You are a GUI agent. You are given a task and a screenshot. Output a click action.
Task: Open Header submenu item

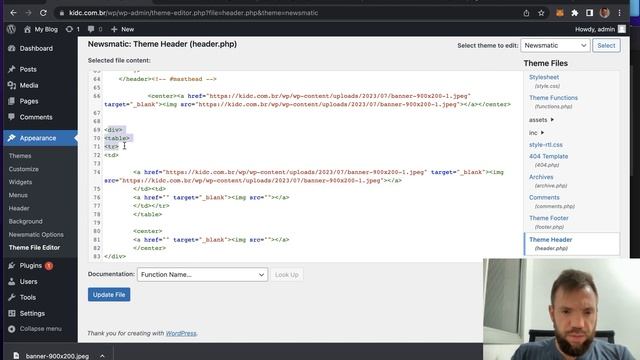click(x=19, y=208)
